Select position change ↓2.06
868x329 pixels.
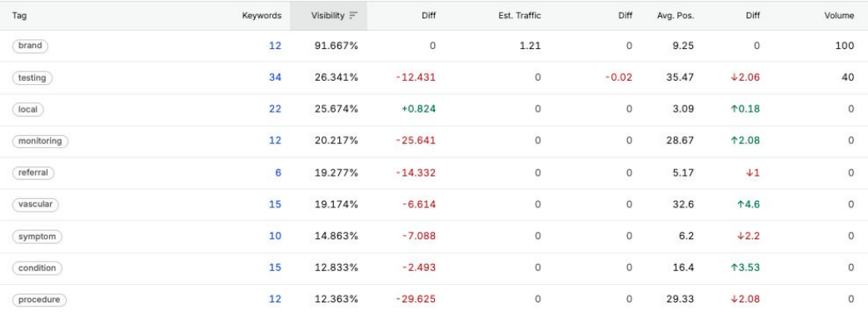coord(745,77)
